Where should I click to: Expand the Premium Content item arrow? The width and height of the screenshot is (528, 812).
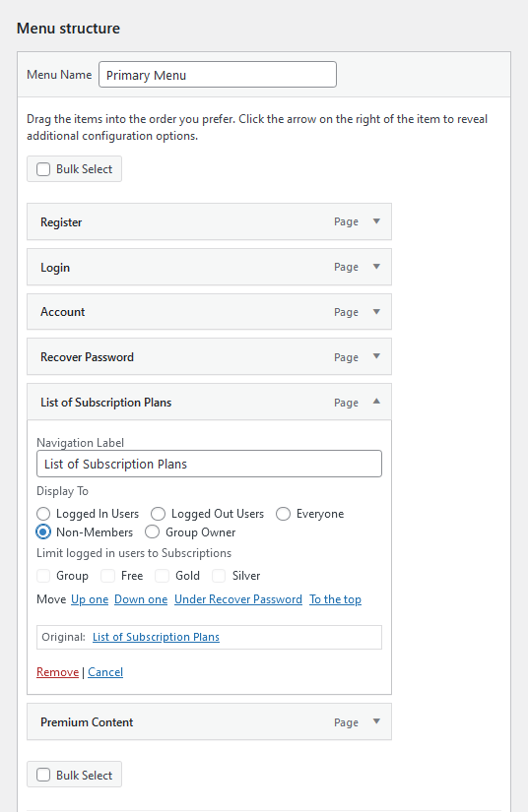[376, 721]
